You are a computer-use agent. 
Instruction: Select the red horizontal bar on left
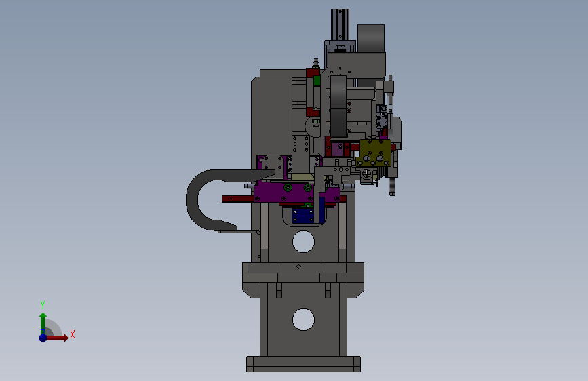[238, 199]
